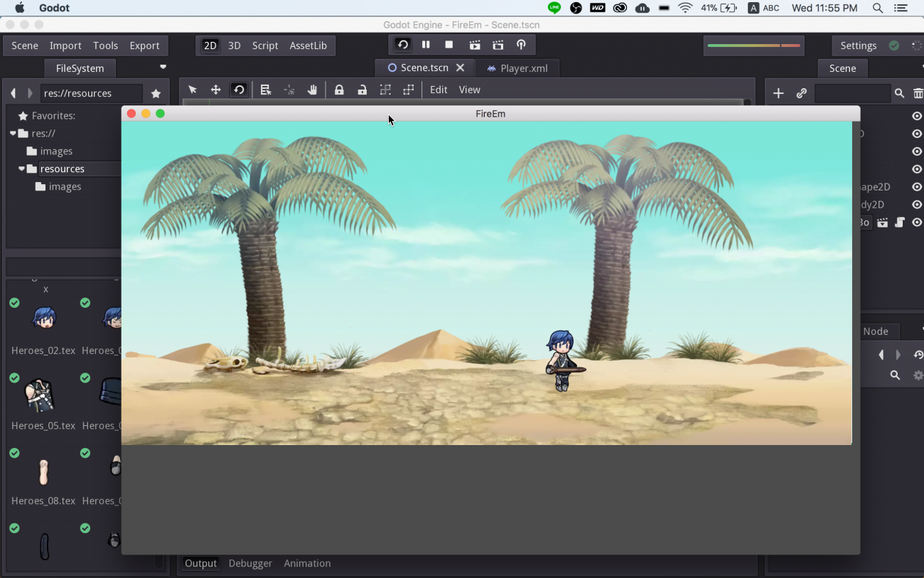Screen dimensions: 924x578
Task: Open the Scene menu
Action: [x=25, y=46]
